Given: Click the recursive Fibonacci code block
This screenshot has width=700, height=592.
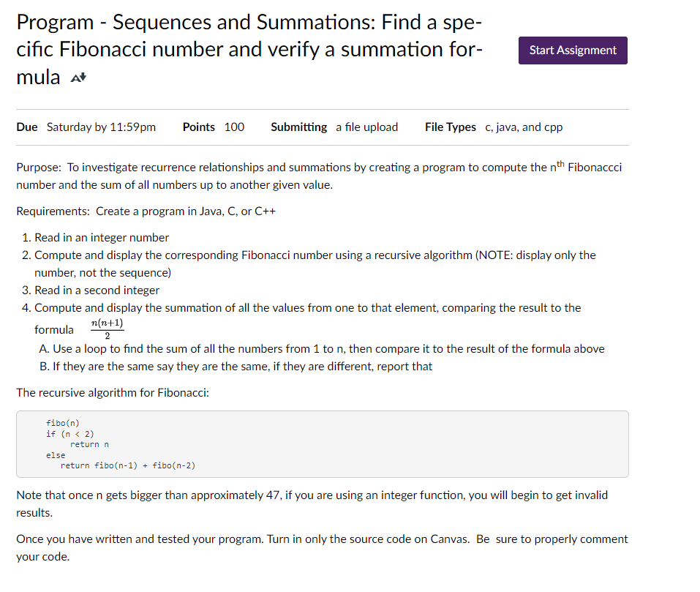Looking at the screenshot, I should coord(322,444).
